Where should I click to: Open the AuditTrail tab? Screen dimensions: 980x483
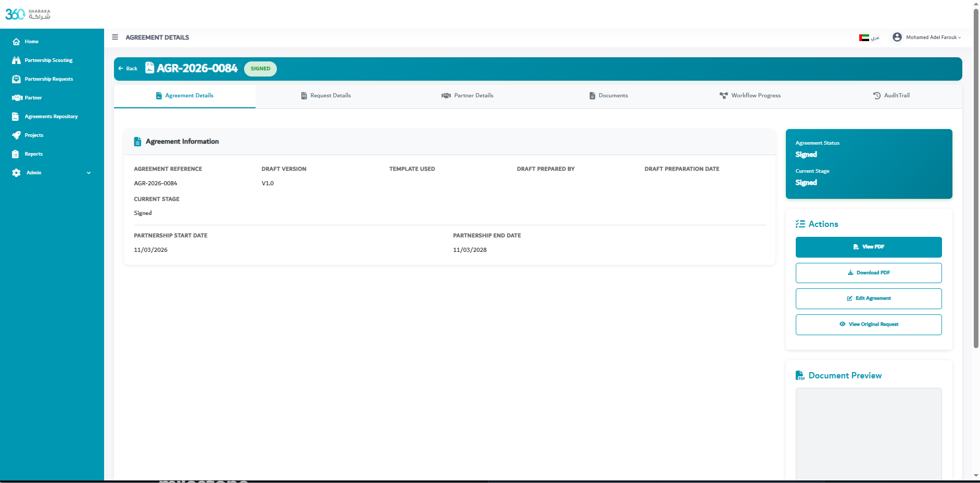coord(892,96)
